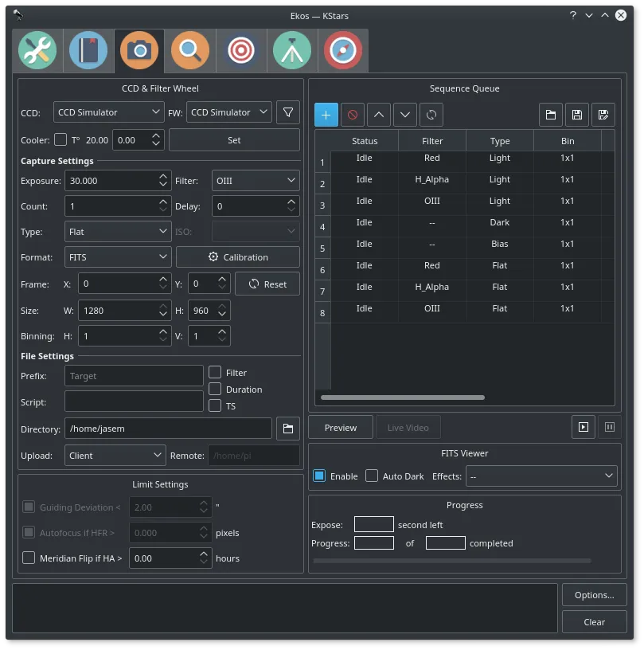The height and width of the screenshot is (650, 644).
Task: Click the capture progress bar
Action: [452, 561]
